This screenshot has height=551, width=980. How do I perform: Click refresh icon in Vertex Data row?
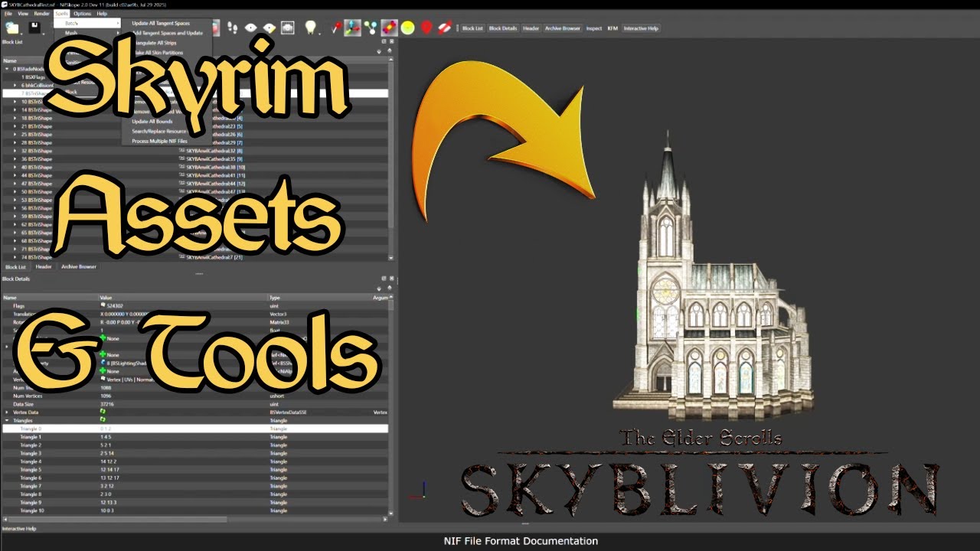tap(103, 412)
